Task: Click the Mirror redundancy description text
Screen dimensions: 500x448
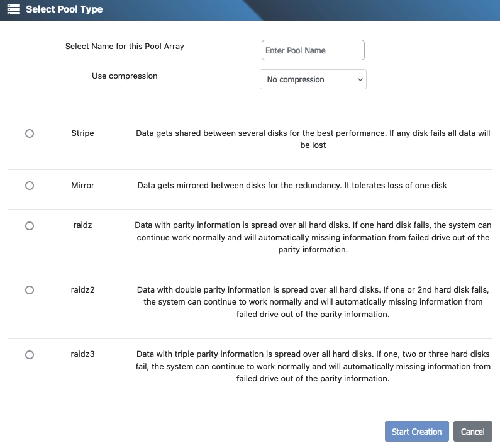Action: (x=292, y=186)
